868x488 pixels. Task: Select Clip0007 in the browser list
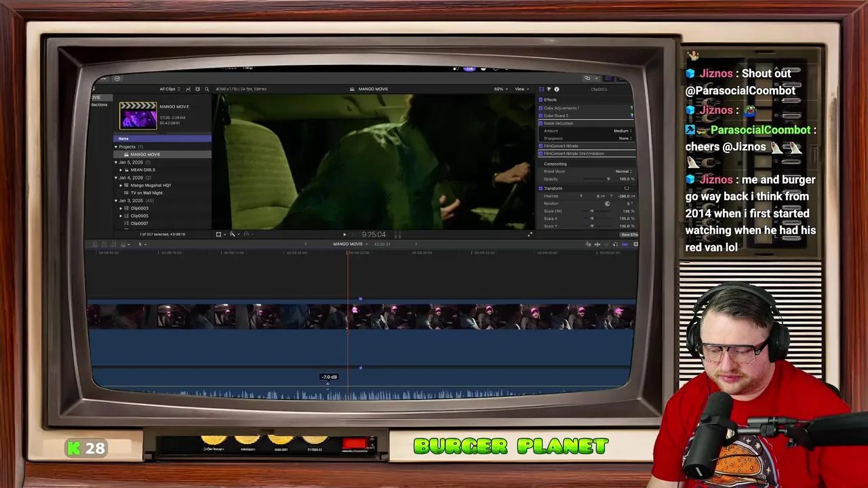click(x=139, y=223)
